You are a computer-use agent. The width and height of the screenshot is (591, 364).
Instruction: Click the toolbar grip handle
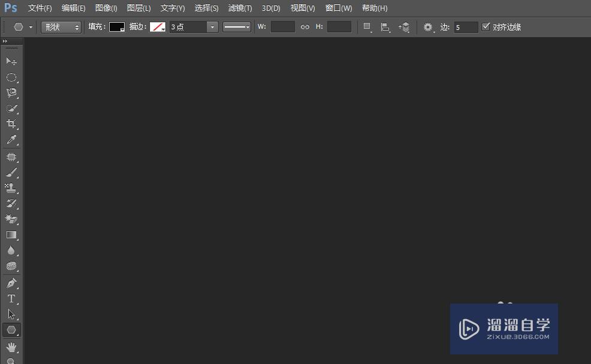click(11, 48)
